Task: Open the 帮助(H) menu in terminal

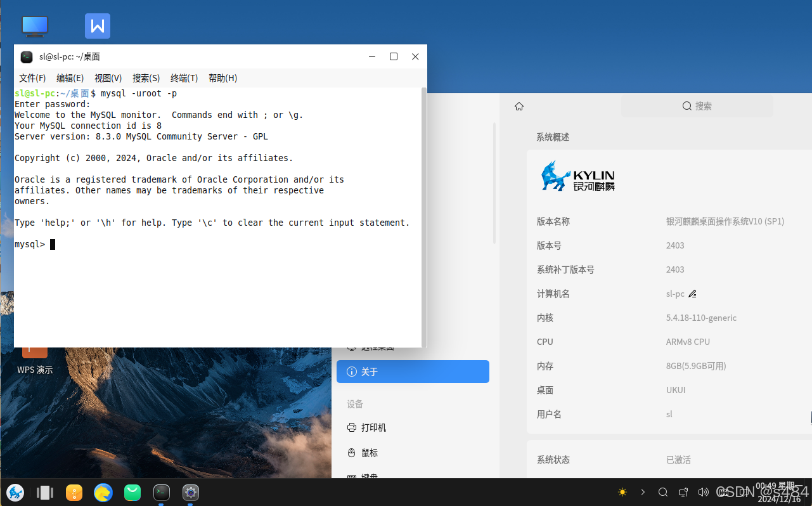Action: [222, 78]
